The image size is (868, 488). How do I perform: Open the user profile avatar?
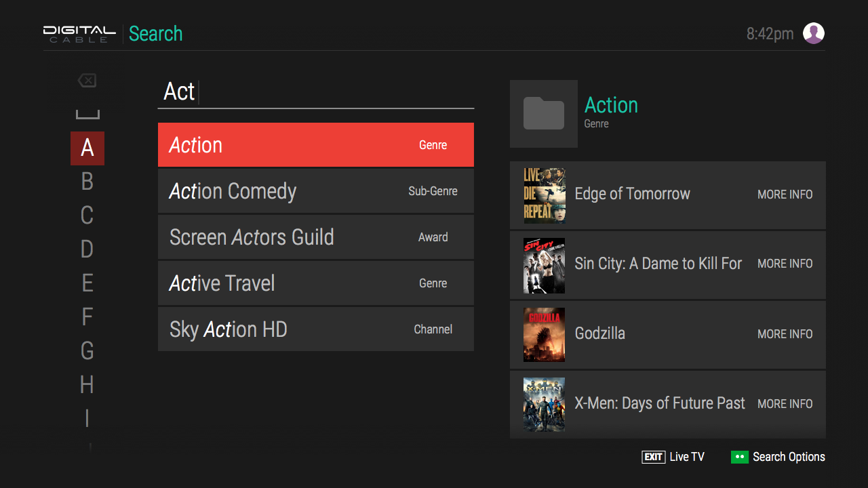813,33
